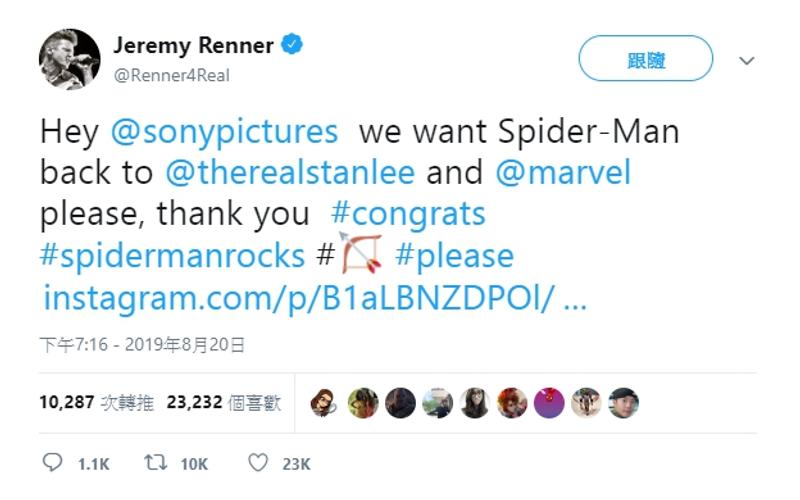Open the instagram.com post link
This screenshot has height=500, width=800.
click(x=313, y=297)
